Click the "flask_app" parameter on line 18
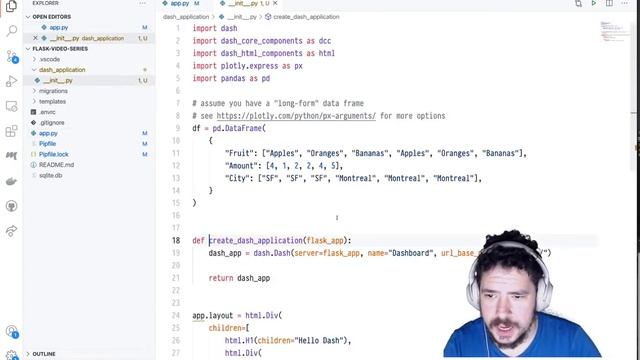 click(325, 240)
